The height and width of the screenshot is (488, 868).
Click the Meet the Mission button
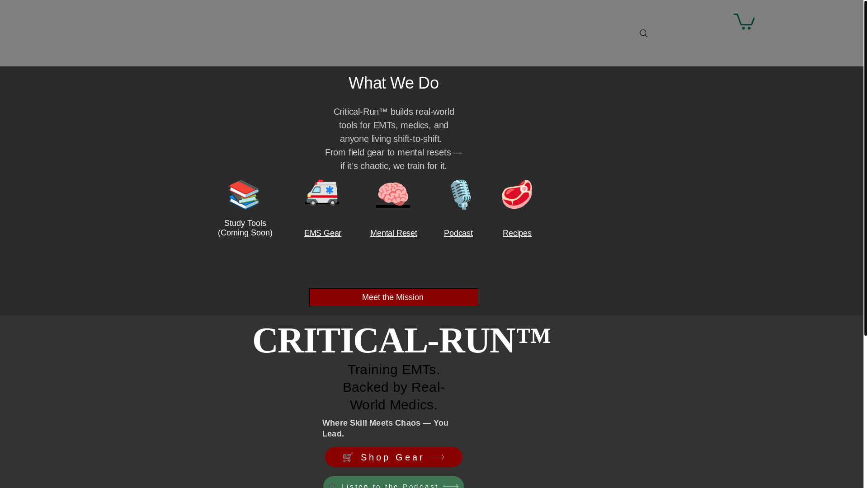tap(394, 297)
